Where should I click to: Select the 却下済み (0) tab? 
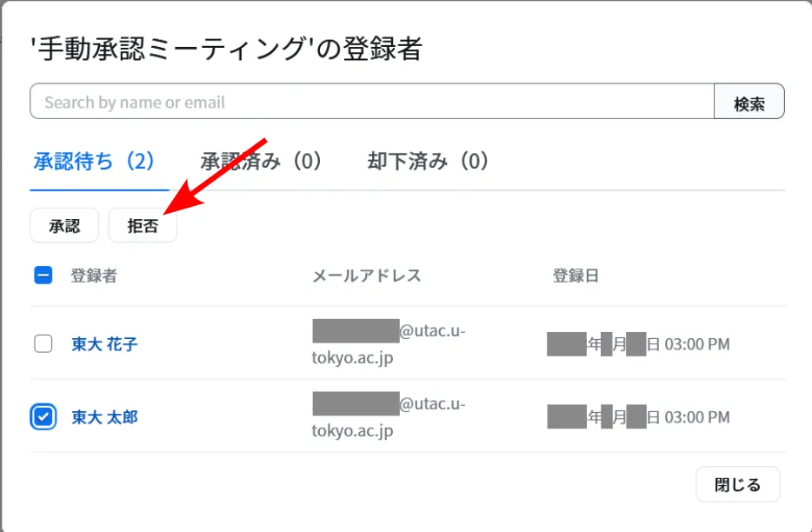(x=428, y=161)
